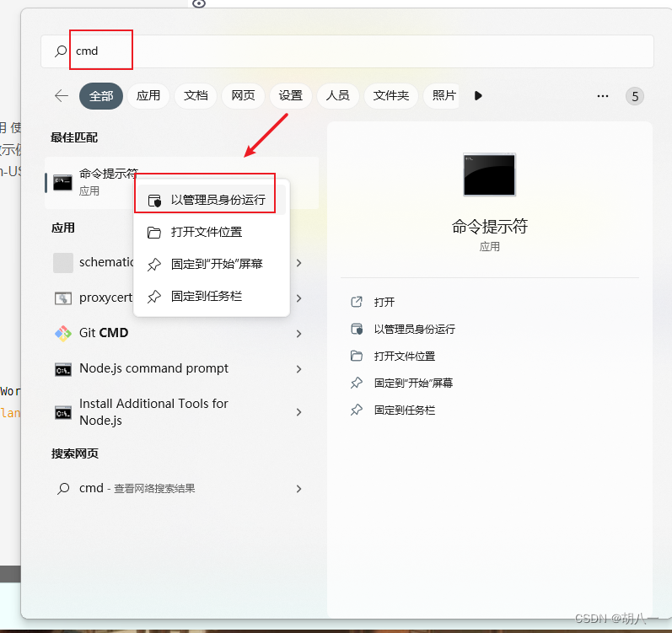Expand the proxycert result chevron
Image resolution: width=672 pixels, height=633 pixels.
click(299, 298)
